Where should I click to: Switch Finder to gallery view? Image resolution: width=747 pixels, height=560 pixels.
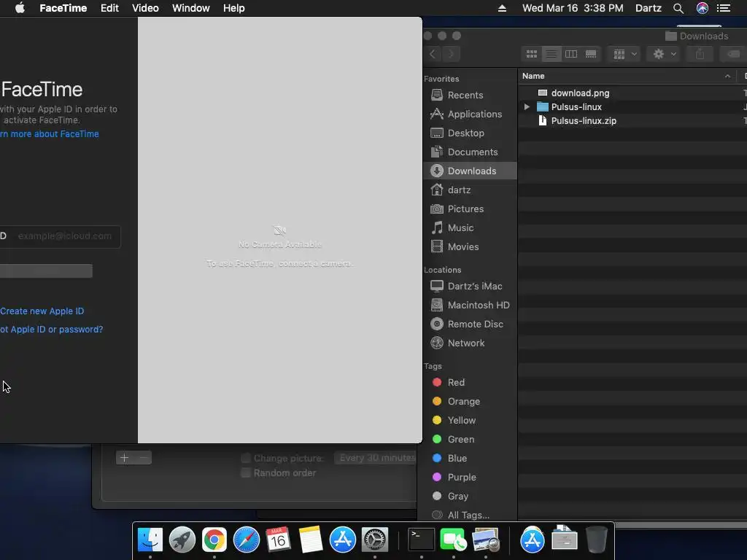tap(591, 54)
